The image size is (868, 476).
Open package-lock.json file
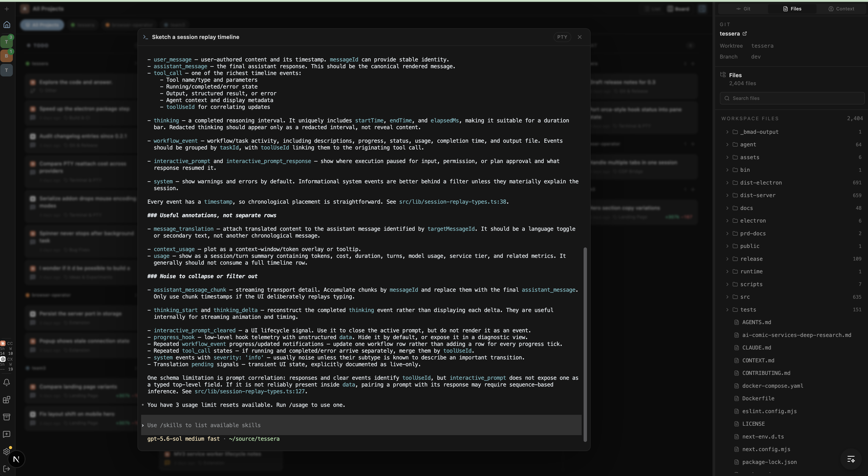[769, 462]
